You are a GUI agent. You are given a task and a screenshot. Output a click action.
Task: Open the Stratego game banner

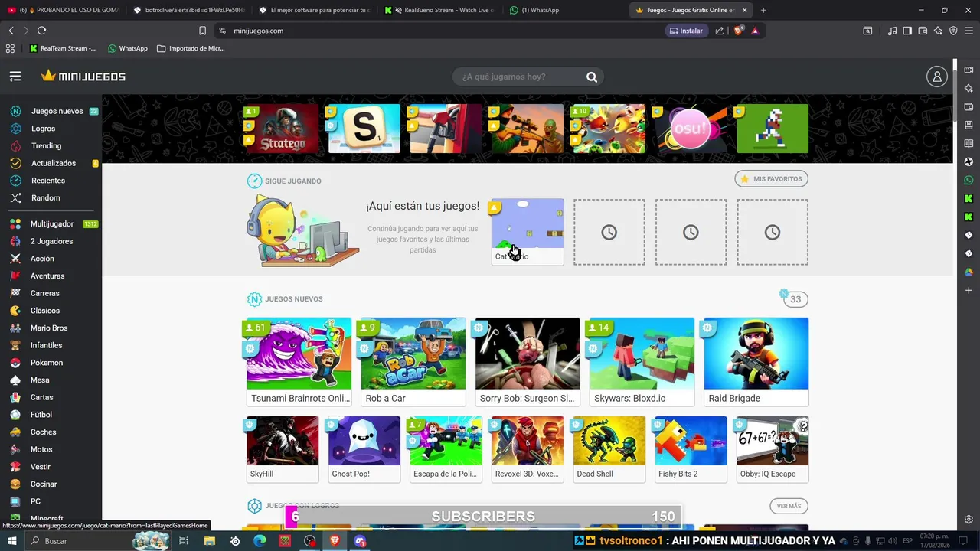click(283, 129)
